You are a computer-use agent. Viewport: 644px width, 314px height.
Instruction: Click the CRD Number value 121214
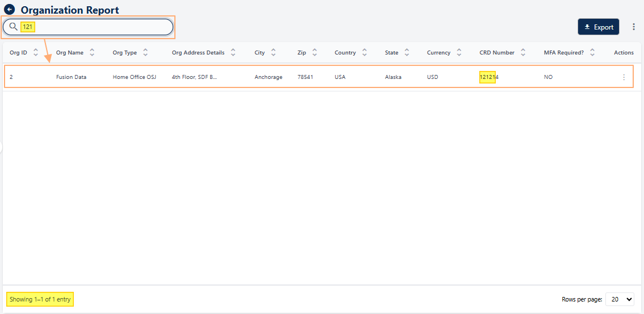point(489,77)
